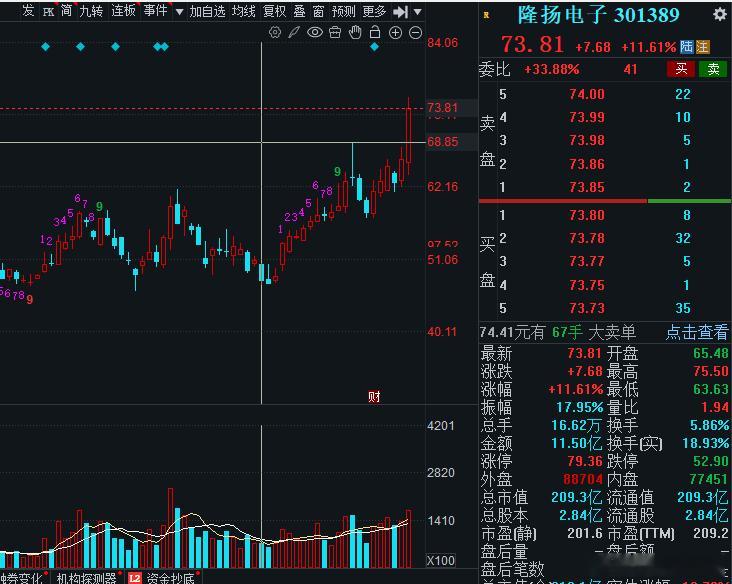The width and height of the screenshot is (732, 584).
Task: Select sell level 1 price 73.85
Action: pyautogui.click(x=587, y=187)
